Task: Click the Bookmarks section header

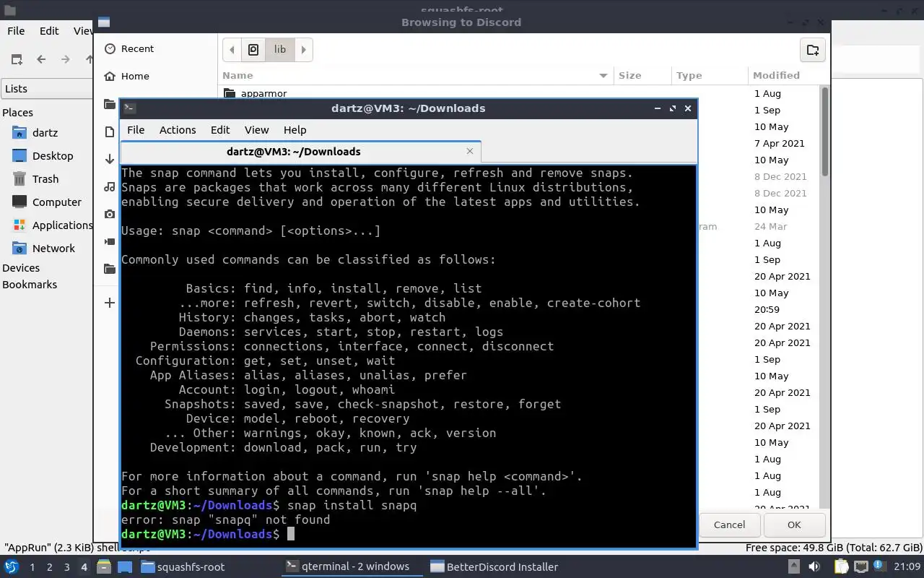Action: [30, 285]
